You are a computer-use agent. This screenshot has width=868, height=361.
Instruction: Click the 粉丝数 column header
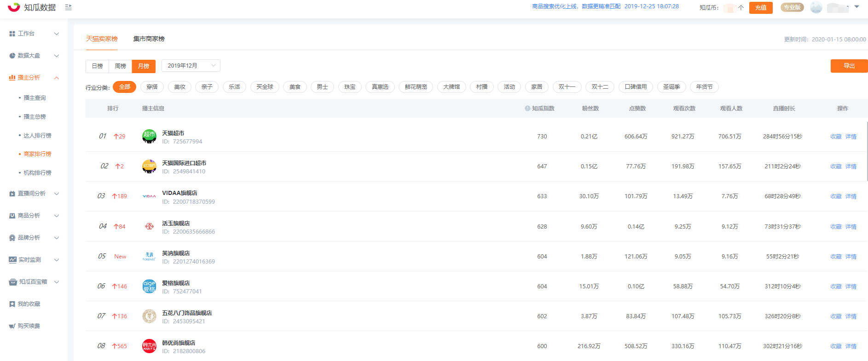pyautogui.click(x=590, y=109)
